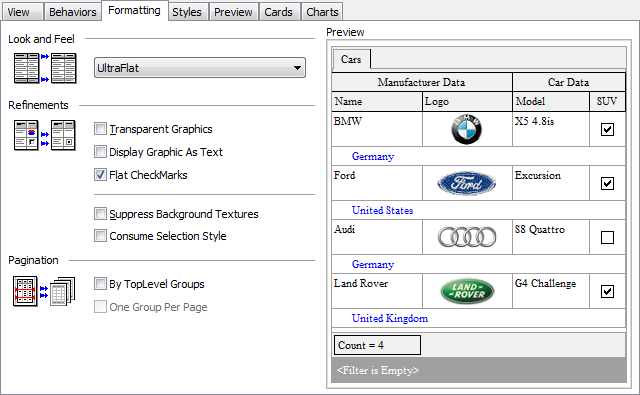
Task: Click the Germany link under BMW
Action: (x=373, y=156)
